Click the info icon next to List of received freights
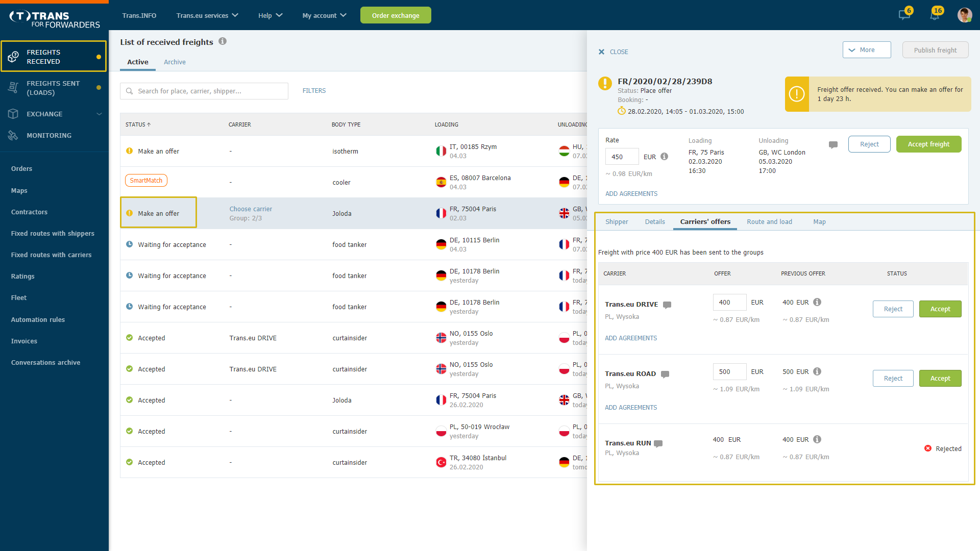The image size is (980, 551). click(x=223, y=41)
